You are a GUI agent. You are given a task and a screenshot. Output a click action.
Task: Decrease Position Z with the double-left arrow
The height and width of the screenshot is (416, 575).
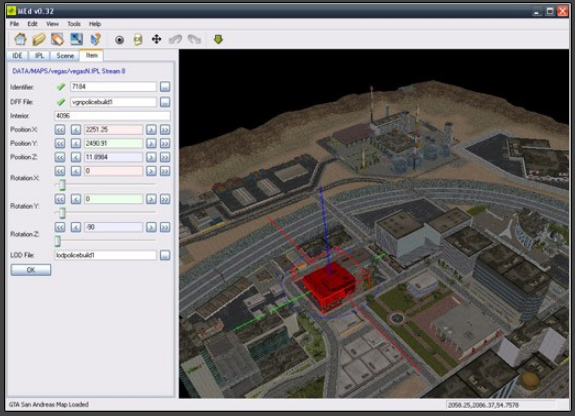[x=60, y=157]
